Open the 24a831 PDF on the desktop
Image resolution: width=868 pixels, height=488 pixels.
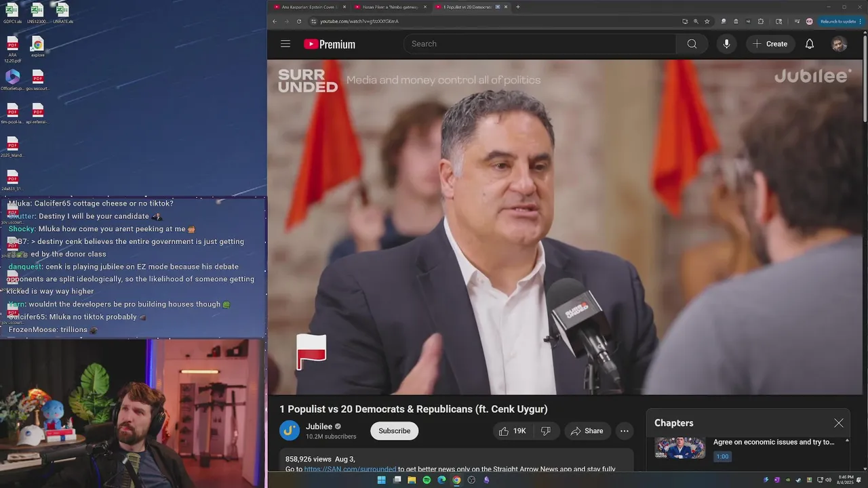click(12, 180)
